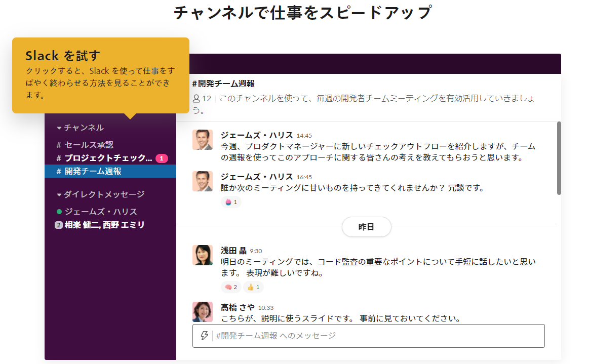Open 浅田 晶 profile avatar
The width and height of the screenshot is (589, 364).
click(203, 255)
